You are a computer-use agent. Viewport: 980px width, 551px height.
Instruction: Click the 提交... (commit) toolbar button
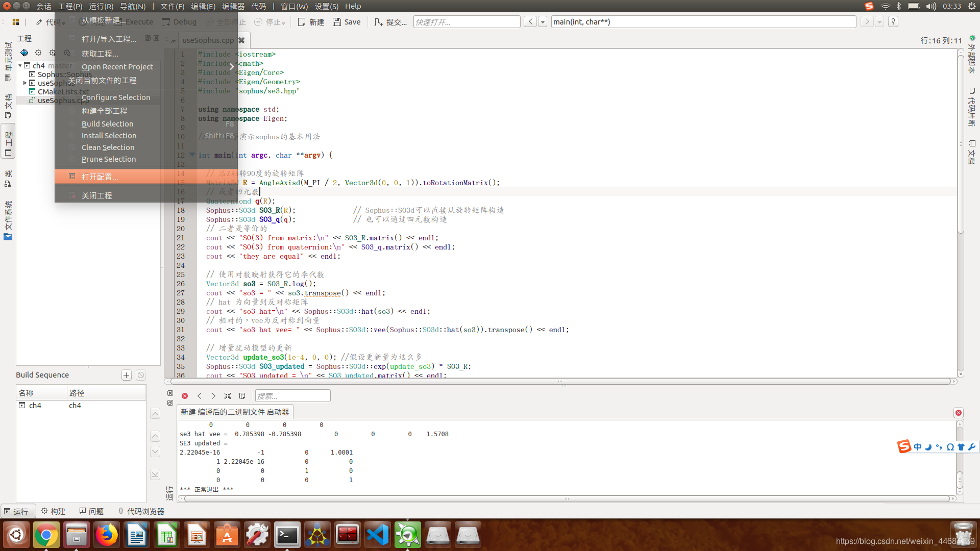tap(390, 22)
